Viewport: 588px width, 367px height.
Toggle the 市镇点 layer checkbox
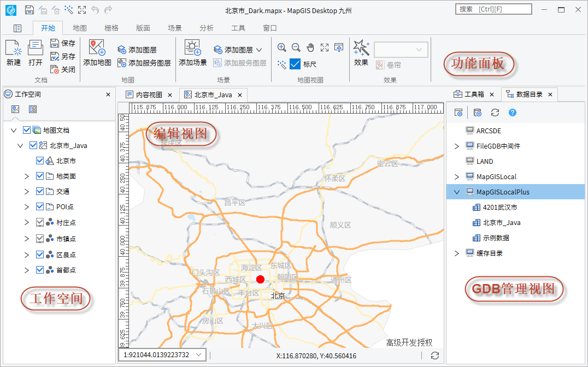pos(40,239)
